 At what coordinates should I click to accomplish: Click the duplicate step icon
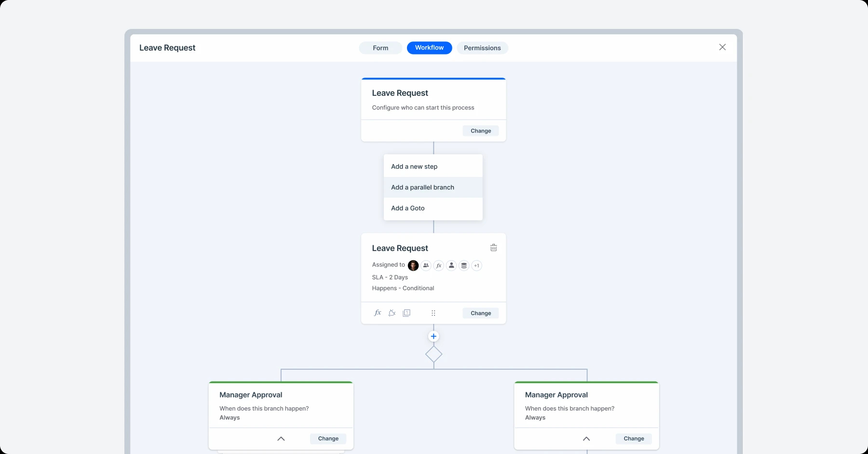pyautogui.click(x=407, y=313)
